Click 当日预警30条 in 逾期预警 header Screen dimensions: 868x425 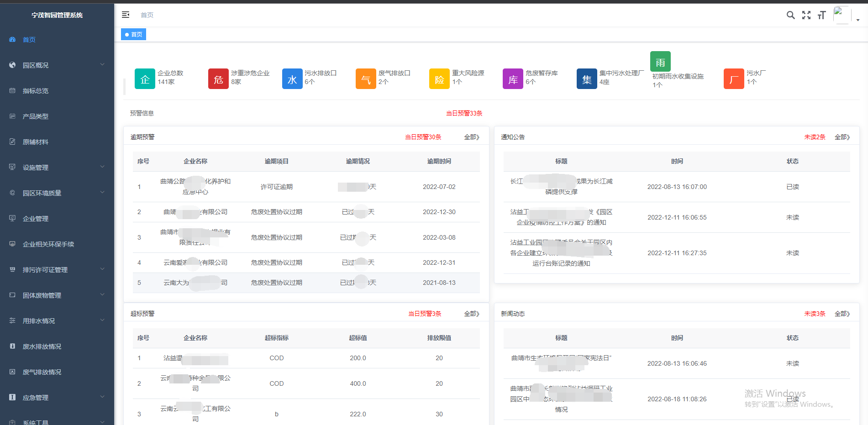coord(423,137)
